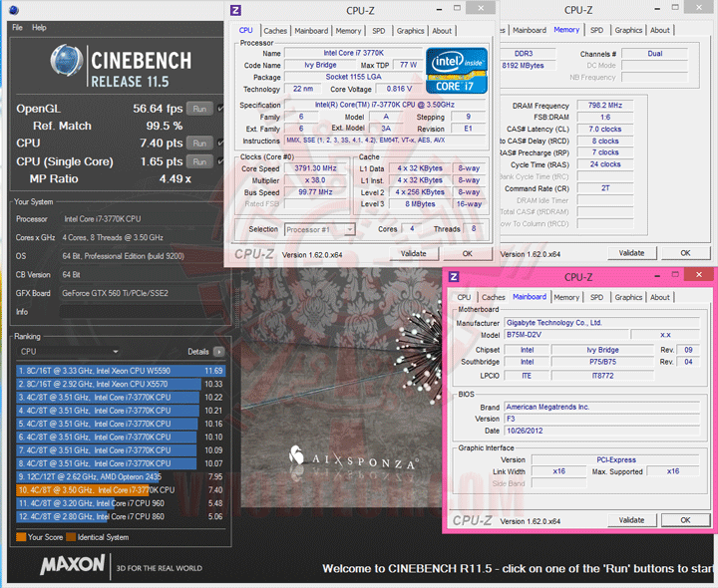The height and width of the screenshot is (588, 718).
Task: Select ranking row 9 AMD Opteron 2435
Action: pos(121,476)
